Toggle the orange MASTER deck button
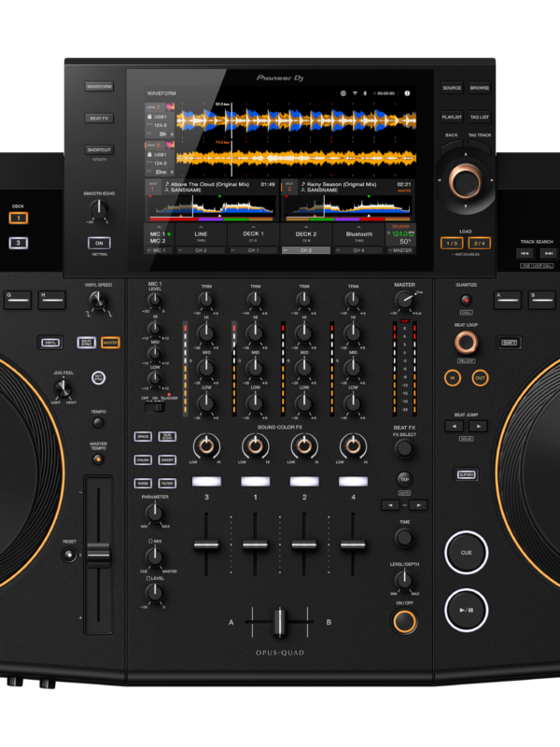Viewport: 560px width, 747px height. click(x=110, y=343)
